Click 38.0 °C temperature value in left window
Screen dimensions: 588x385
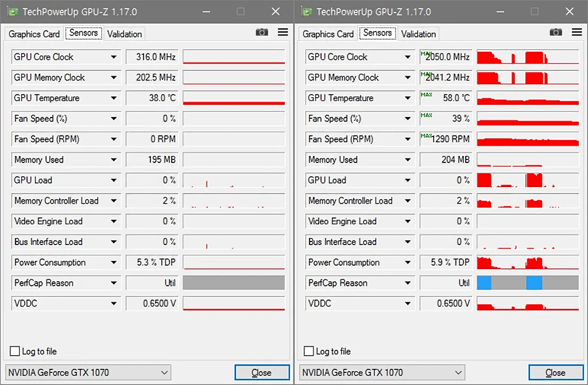[152, 98]
